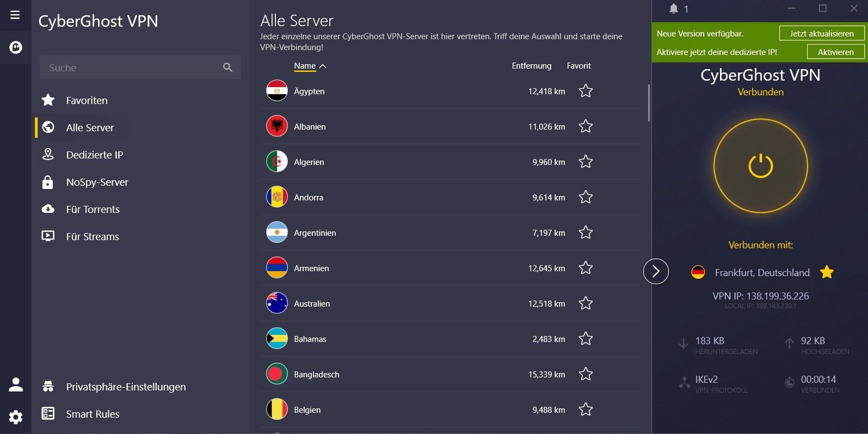
Task: Click the 92 KB uploaded value
Action: (812, 340)
